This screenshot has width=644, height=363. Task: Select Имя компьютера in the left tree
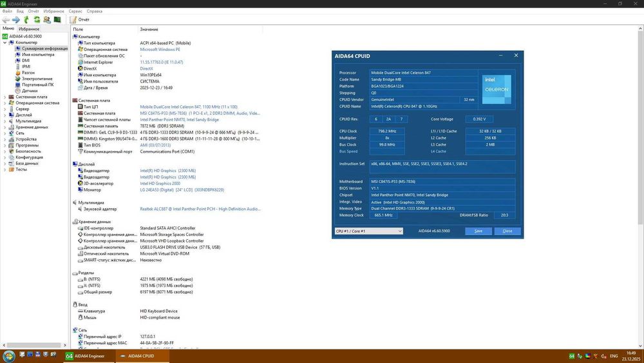[38, 55]
